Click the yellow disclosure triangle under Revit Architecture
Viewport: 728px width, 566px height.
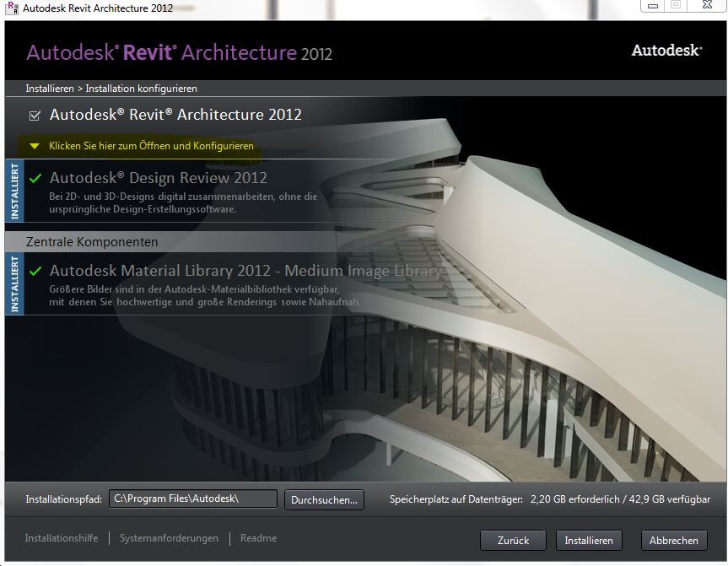(x=35, y=146)
